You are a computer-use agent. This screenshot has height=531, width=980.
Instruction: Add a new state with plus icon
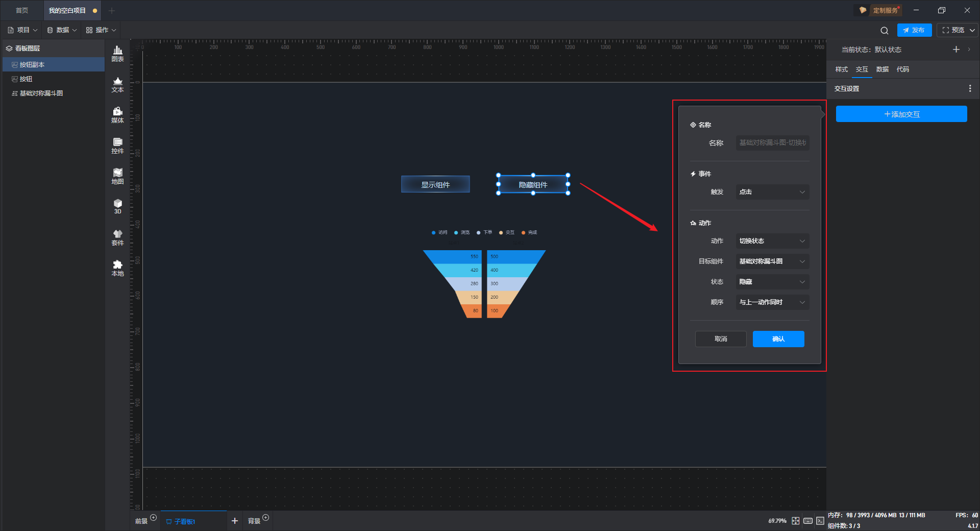click(x=956, y=50)
